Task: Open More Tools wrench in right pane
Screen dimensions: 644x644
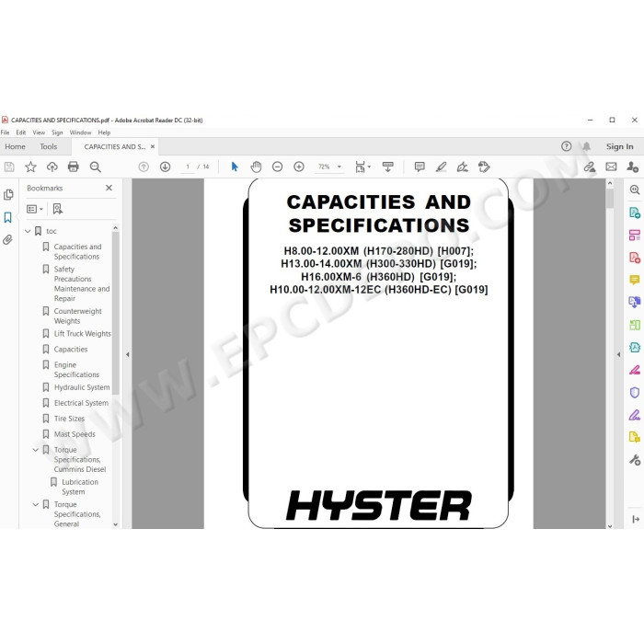Action: click(635, 460)
